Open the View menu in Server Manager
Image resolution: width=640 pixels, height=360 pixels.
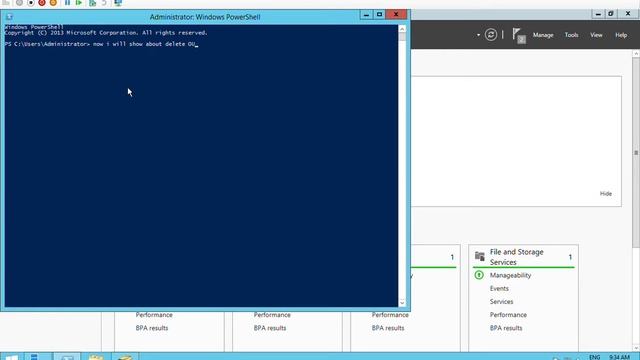pos(596,35)
